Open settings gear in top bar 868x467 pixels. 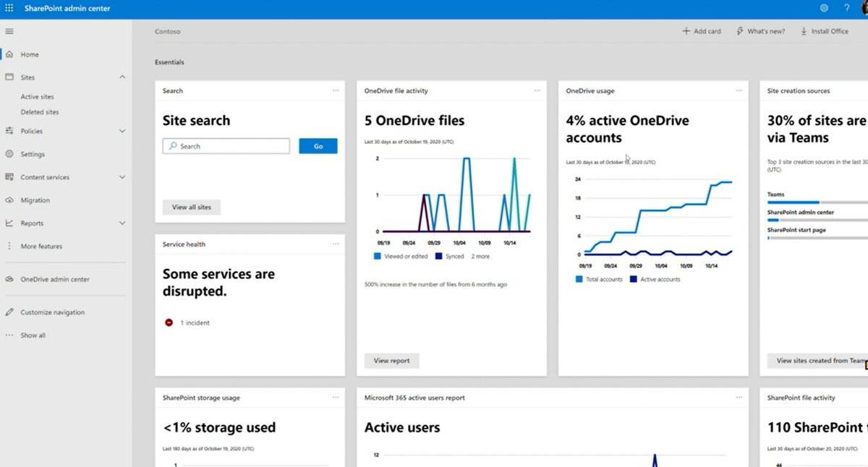[x=824, y=8]
